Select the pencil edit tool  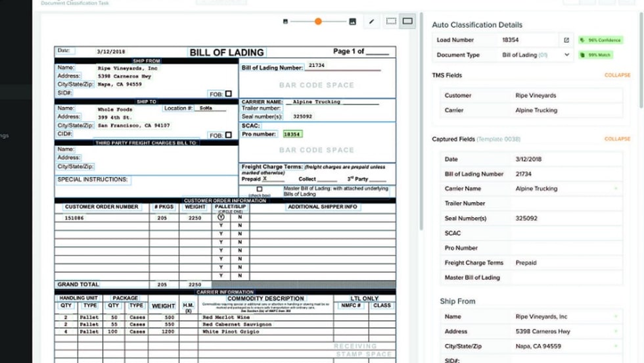[371, 22]
